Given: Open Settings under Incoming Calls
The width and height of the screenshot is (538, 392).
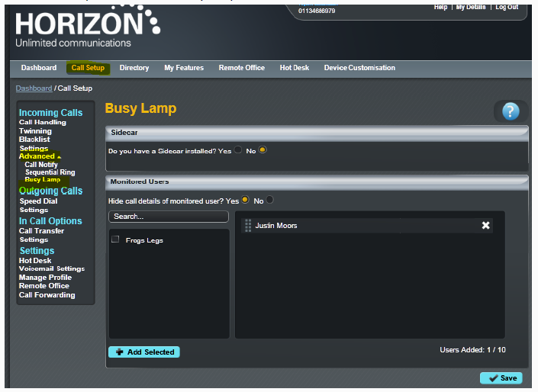Looking at the screenshot, I should tap(34, 148).
